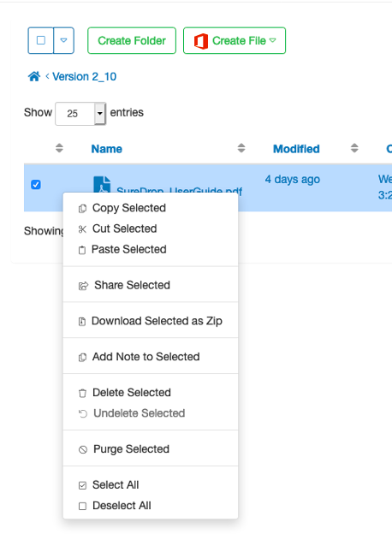Viewport: 392px width, 534px height.
Task: Click the Office logo in Create File button
Action: point(201,41)
